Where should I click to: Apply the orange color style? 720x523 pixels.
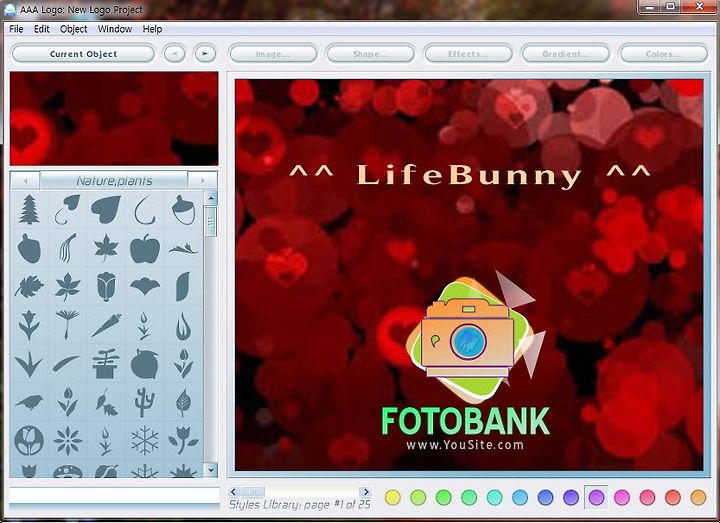698,497
